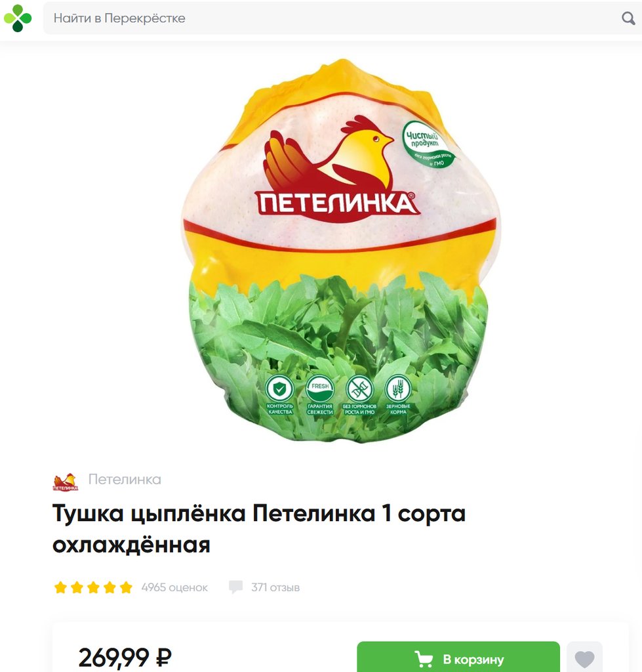Click the 'Контроль качества' badge on packaging

279,394
